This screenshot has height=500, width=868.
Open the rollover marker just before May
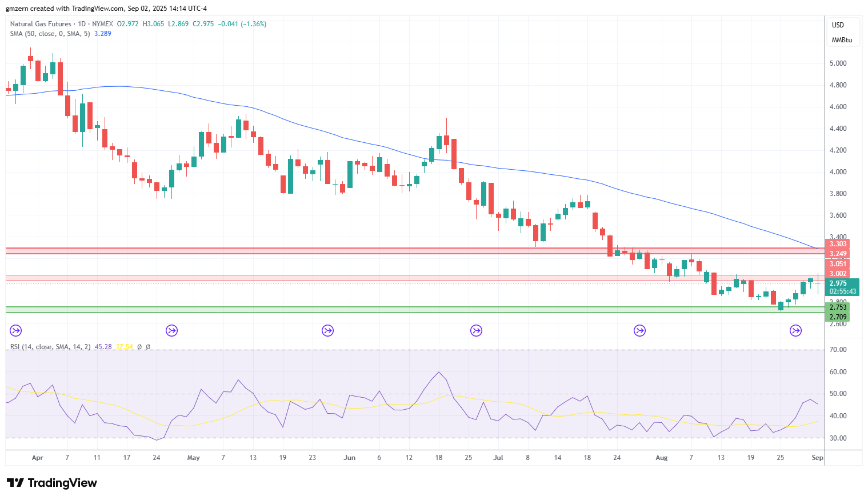point(171,330)
